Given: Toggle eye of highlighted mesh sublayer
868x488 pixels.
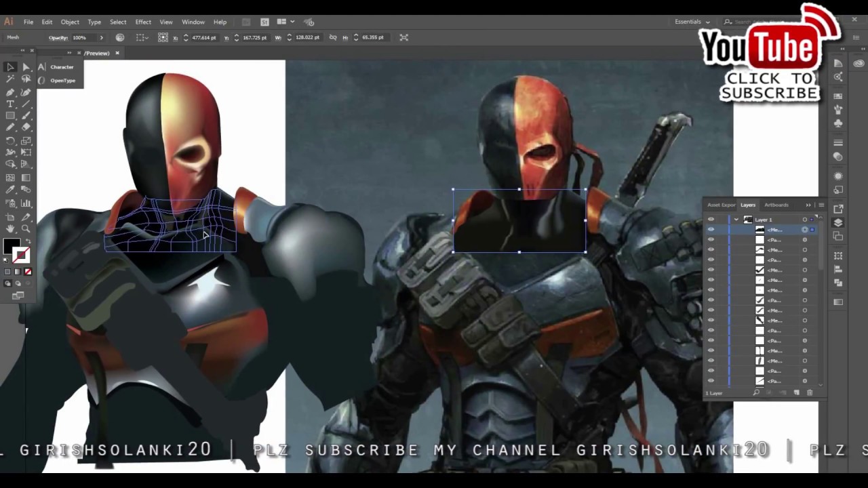Looking at the screenshot, I should (x=711, y=230).
